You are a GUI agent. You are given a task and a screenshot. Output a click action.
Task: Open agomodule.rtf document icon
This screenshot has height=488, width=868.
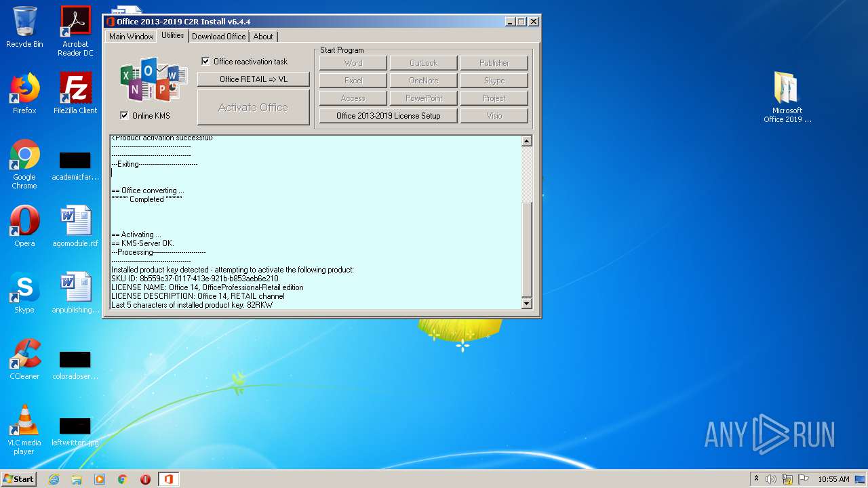(75, 226)
